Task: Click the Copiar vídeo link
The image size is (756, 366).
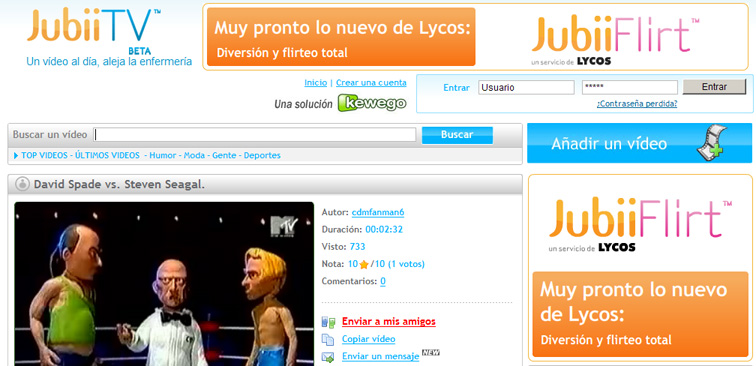Action: click(x=368, y=339)
